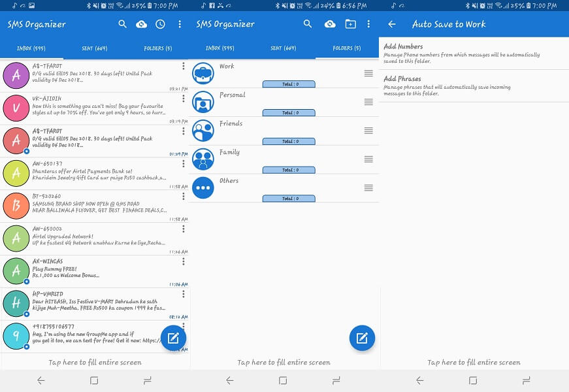Tap Personal folder Total : 0 bar

(x=289, y=113)
